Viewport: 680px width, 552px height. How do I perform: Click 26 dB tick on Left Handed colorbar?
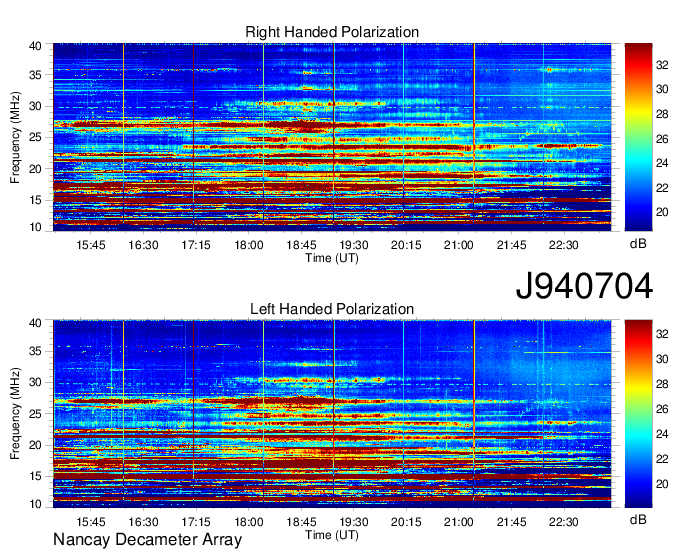662,409
